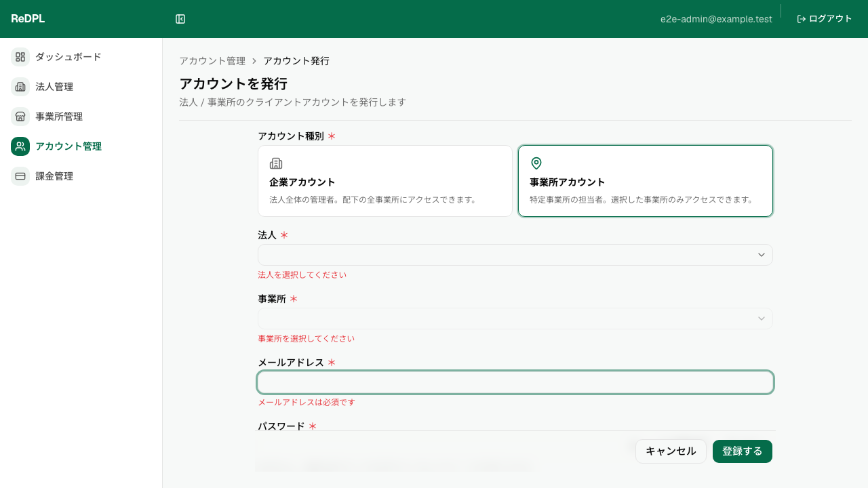Open the 法人 dropdown
Image resolution: width=868 pixels, height=488 pixels.
point(515,255)
